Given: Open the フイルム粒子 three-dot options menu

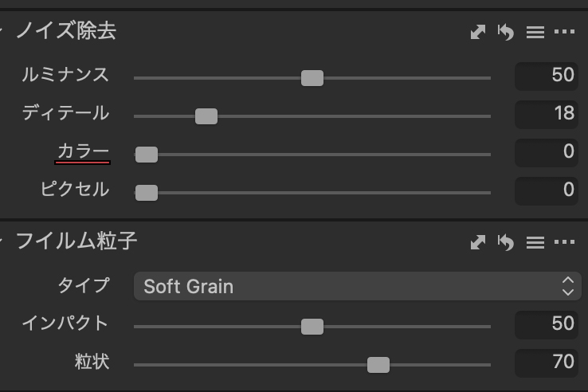Looking at the screenshot, I should point(564,242).
